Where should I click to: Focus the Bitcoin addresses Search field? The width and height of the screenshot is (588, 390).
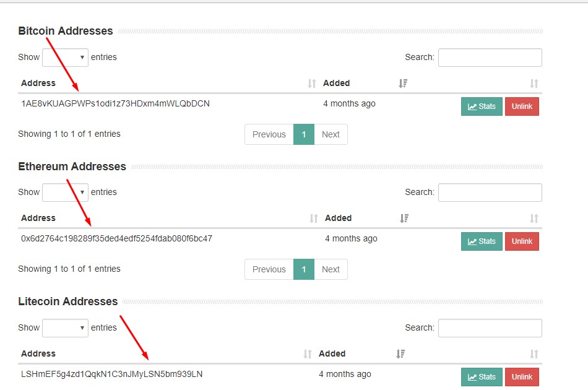point(490,58)
